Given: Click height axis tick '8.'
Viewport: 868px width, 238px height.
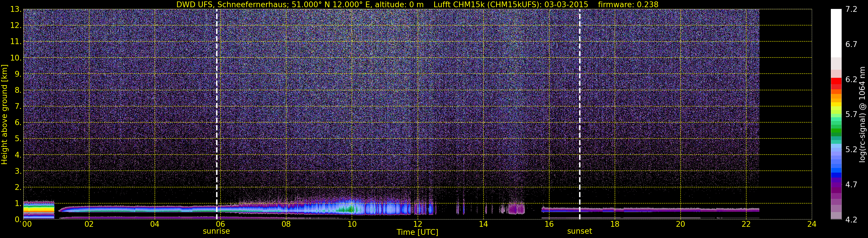Looking at the screenshot, I should pos(18,90).
